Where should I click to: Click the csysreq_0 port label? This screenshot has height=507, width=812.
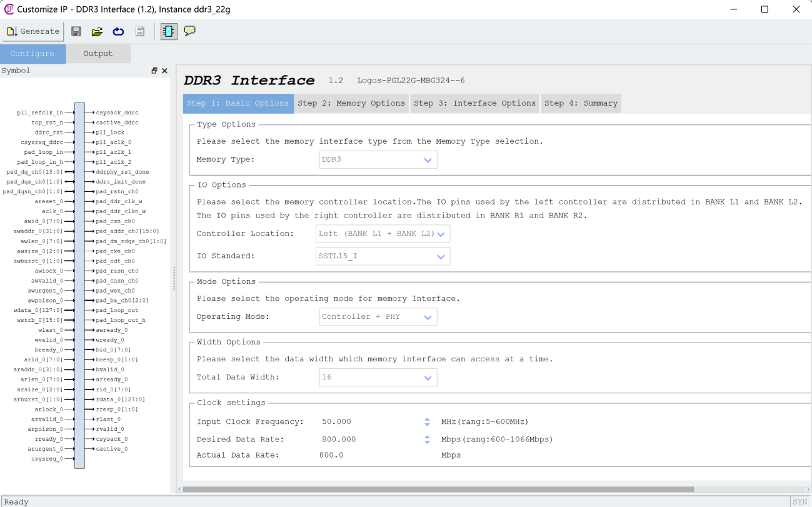[48, 459]
